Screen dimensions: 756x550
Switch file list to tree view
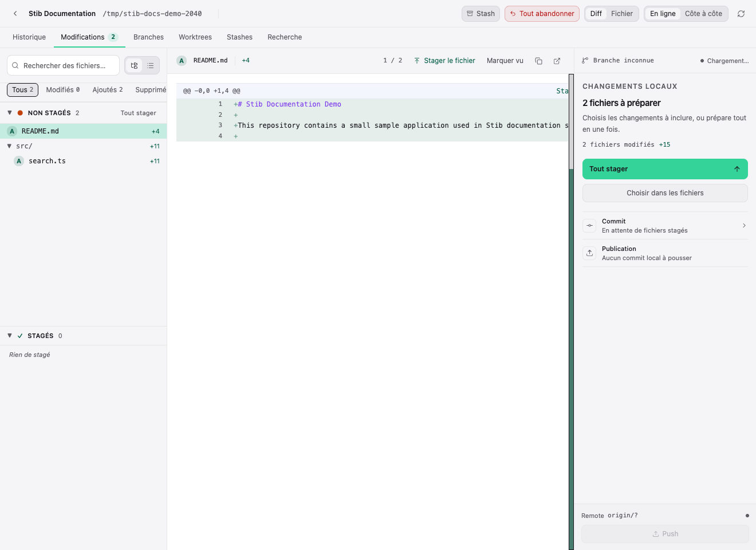point(134,66)
